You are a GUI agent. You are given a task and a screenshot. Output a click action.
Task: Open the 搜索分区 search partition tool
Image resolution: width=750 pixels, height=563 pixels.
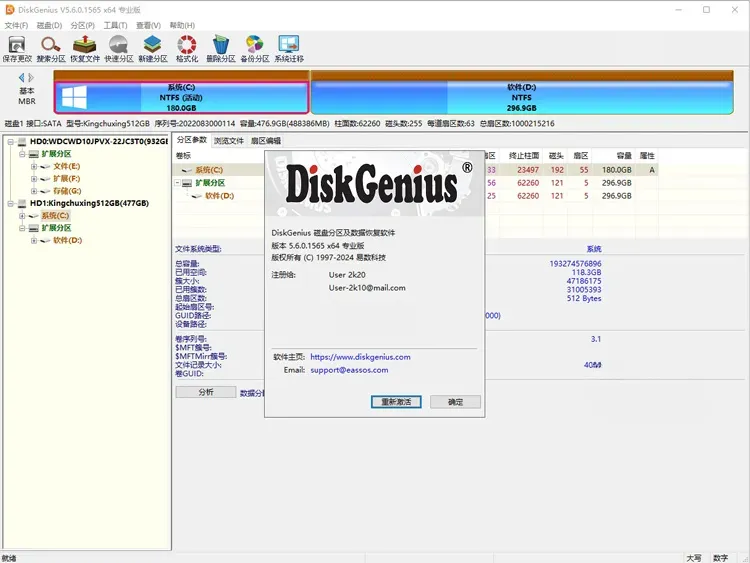tap(51, 49)
